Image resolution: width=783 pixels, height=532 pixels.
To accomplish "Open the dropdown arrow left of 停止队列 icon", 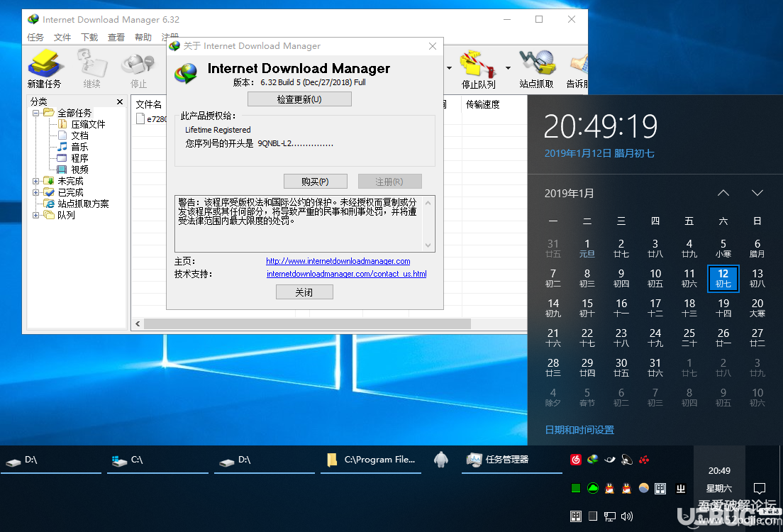I will point(449,68).
